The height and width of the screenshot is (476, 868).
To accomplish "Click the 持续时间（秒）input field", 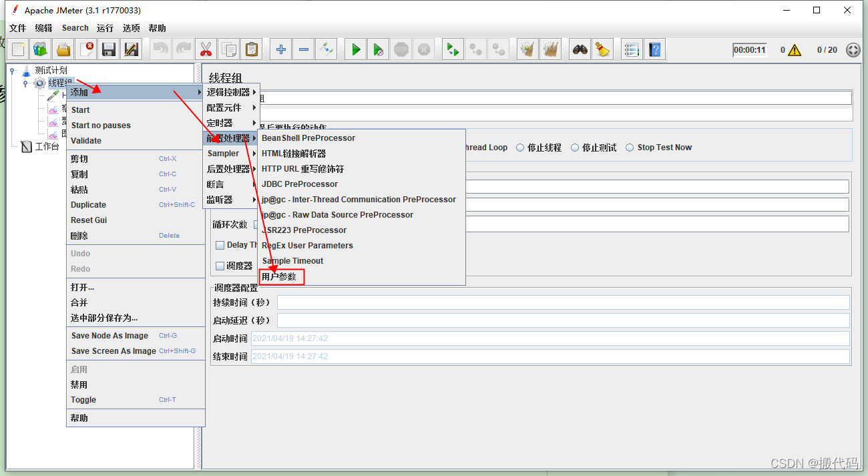I will tap(564, 302).
